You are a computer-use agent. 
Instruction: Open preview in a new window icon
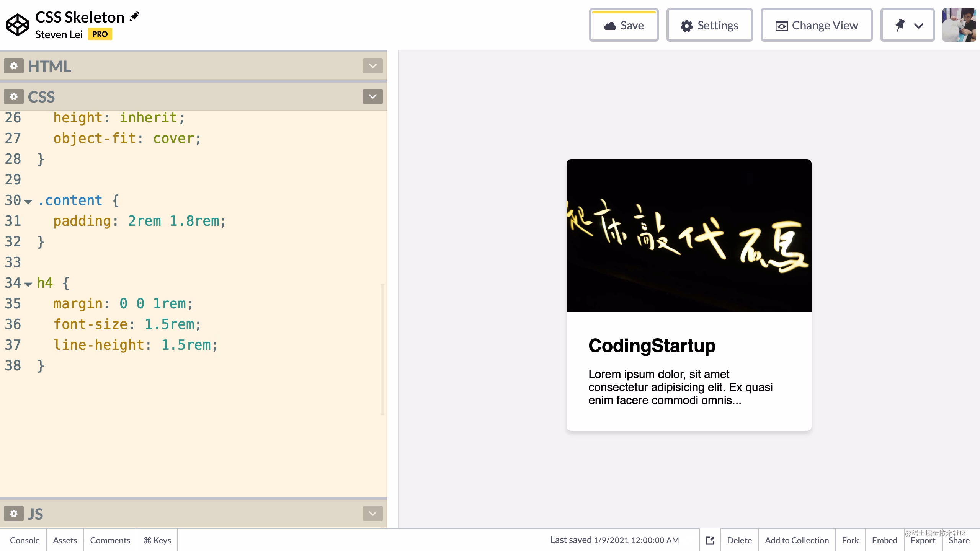710,540
